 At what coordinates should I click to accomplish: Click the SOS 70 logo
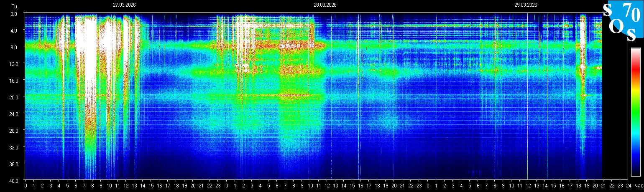tap(622, 21)
